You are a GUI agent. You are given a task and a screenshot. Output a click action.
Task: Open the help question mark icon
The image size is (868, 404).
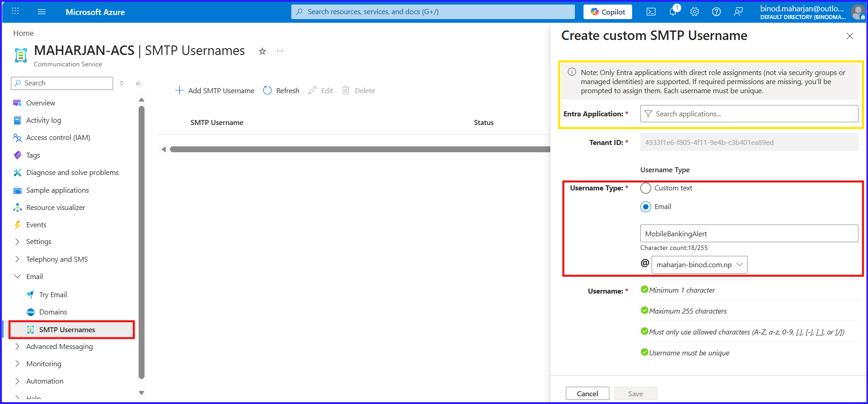coord(716,12)
